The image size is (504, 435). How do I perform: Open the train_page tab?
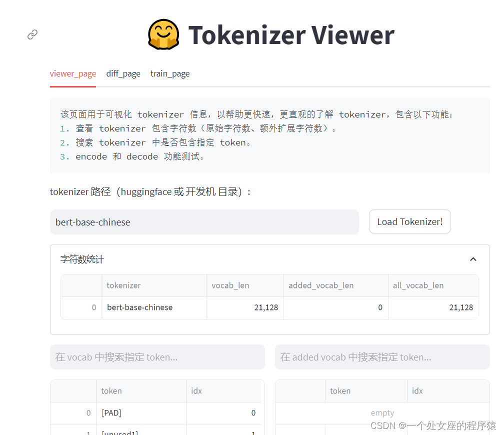(170, 73)
